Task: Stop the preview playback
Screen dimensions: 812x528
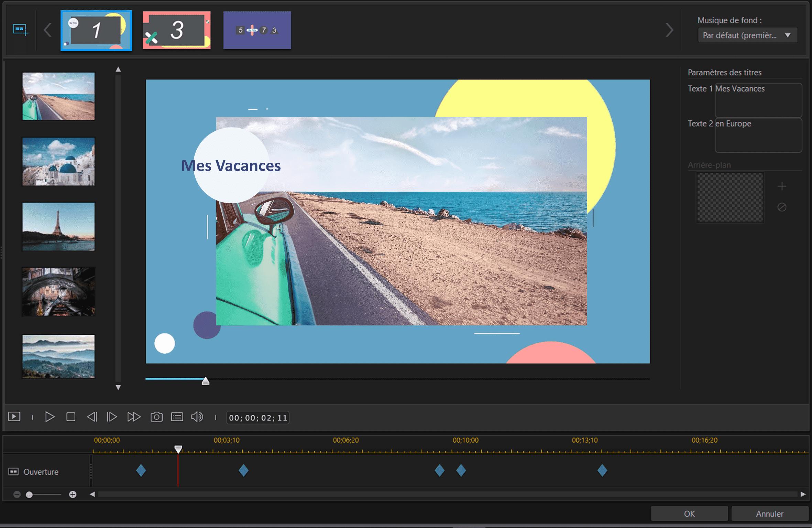Action: tap(71, 416)
